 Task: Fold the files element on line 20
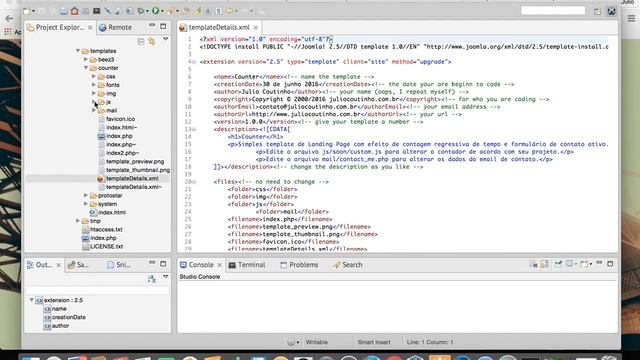point(194,182)
